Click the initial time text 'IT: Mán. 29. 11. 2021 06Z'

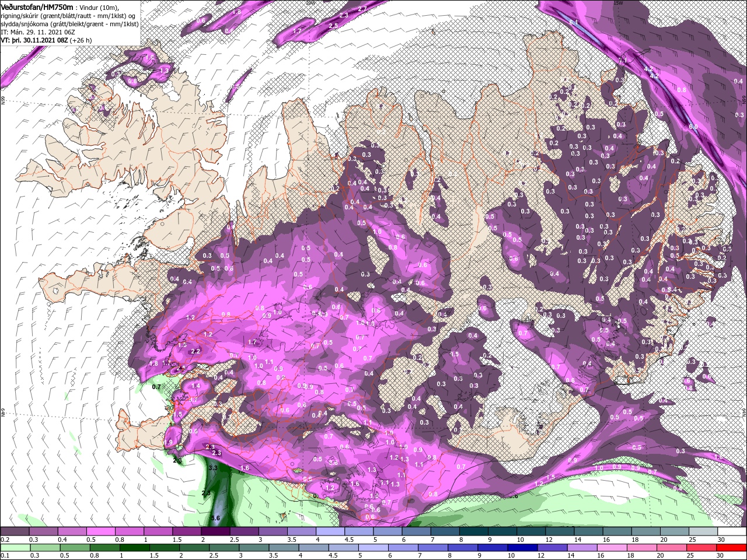tap(37, 33)
